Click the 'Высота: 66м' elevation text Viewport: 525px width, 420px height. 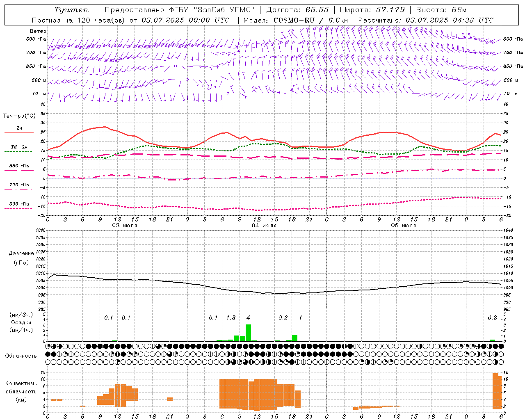(x=441, y=10)
